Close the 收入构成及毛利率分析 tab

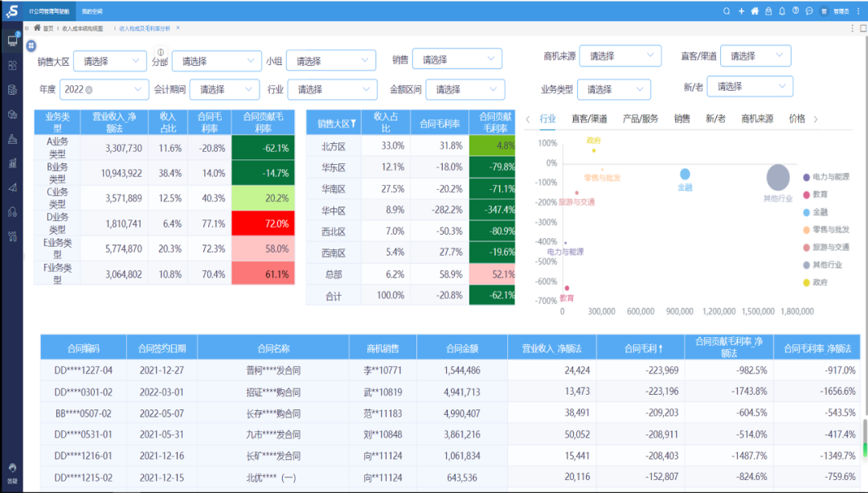click(178, 27)
